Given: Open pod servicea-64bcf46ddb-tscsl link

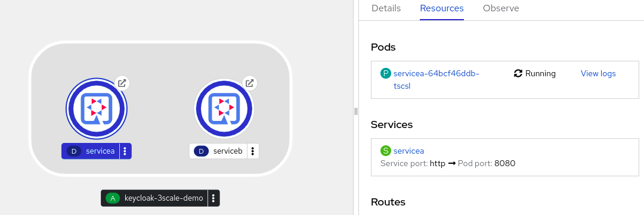Looking at the screenshot, I should (x=436, y=80).
